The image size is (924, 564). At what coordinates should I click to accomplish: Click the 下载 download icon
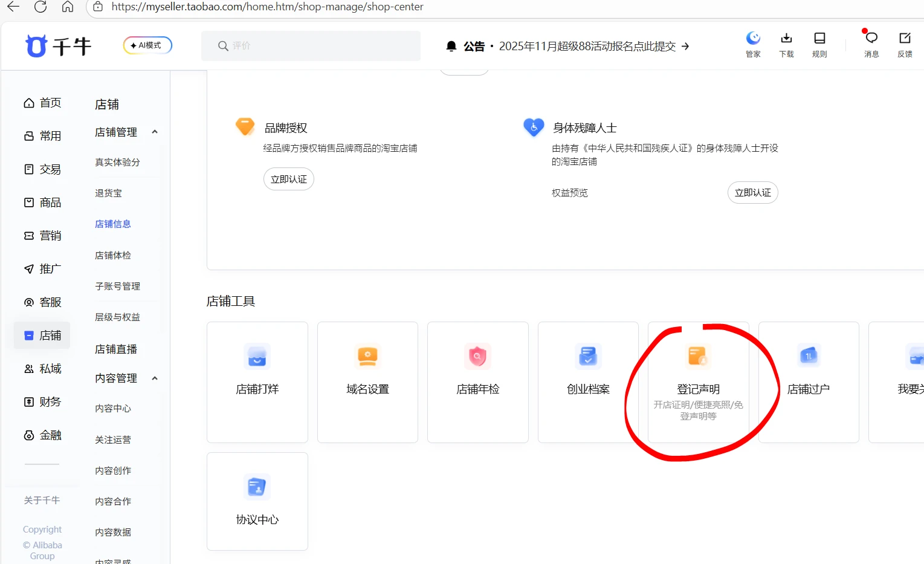(x=786, y=44)
